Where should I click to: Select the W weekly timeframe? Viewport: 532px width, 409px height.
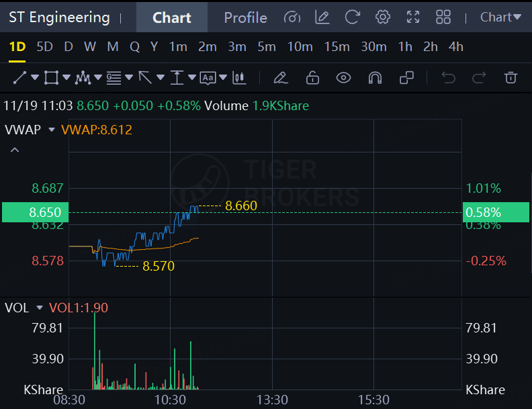(x=90, y=47)
